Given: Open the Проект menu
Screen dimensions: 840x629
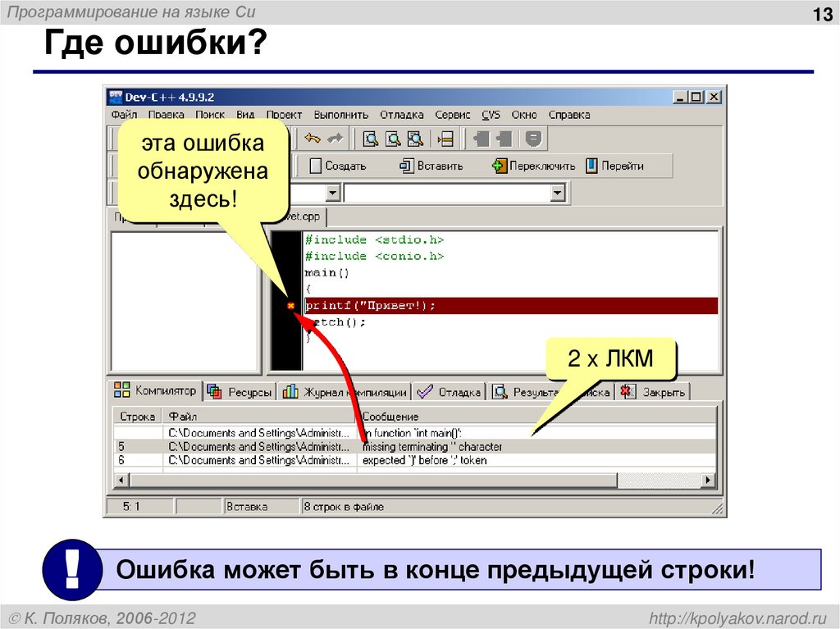Looking at the screenshot, I should [x=284, y=115].
